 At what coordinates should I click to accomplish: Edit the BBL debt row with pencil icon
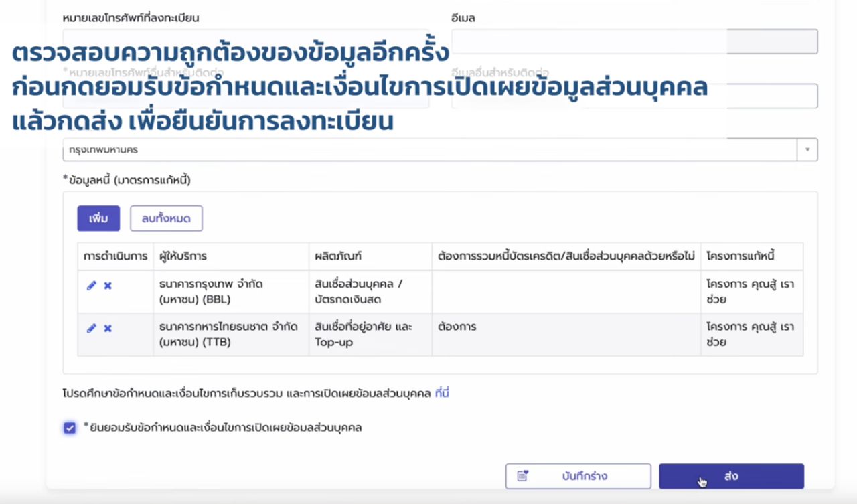[92, 286]
